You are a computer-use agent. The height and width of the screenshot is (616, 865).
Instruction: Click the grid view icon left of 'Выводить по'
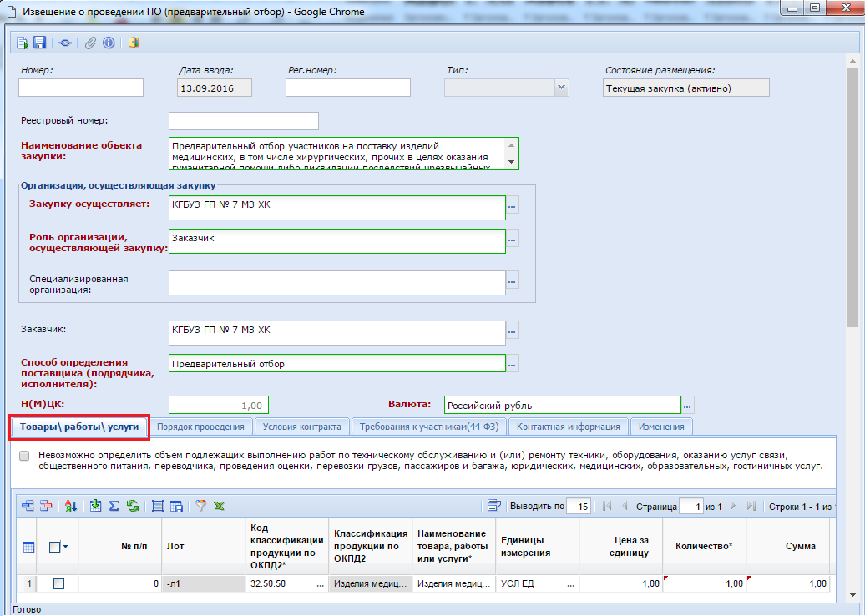point(493,506)
